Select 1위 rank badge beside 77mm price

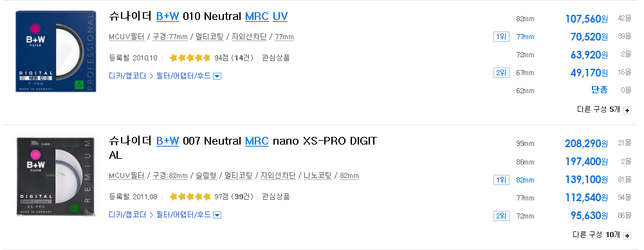pyautogui.click(x=501, y=37)
